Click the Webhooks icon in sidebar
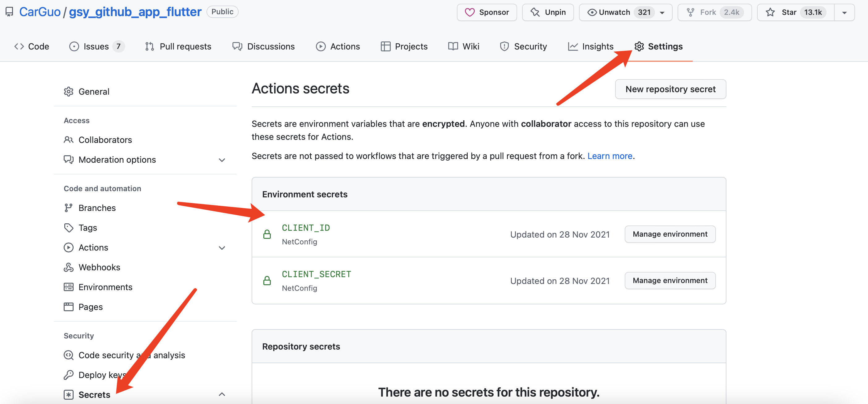The image size is (868, 404). coord(68,267)
